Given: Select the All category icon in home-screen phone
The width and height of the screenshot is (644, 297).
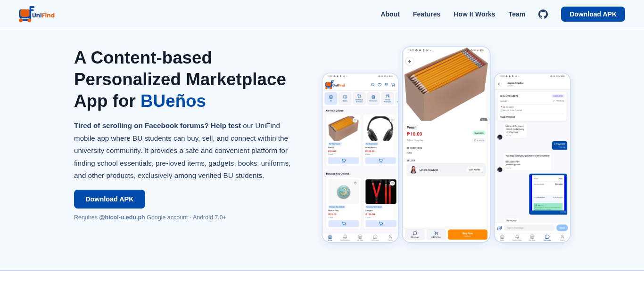Looking at the screenshot, I should click(x=331, y=98).
